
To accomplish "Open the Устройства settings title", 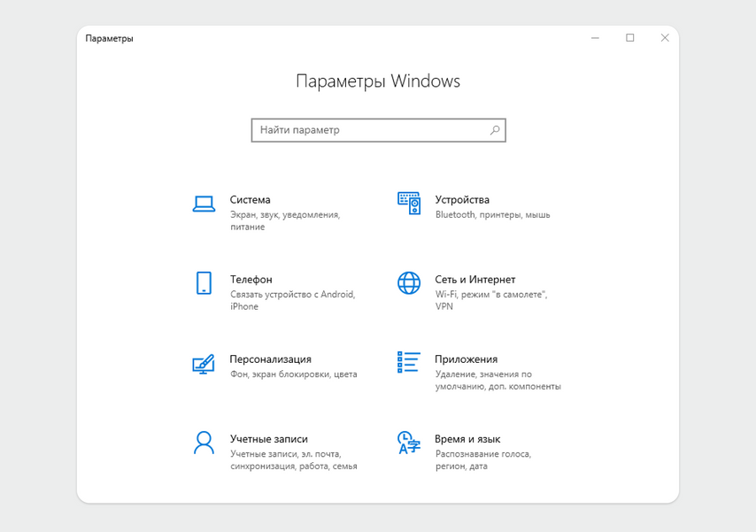I will coord(462,200).
